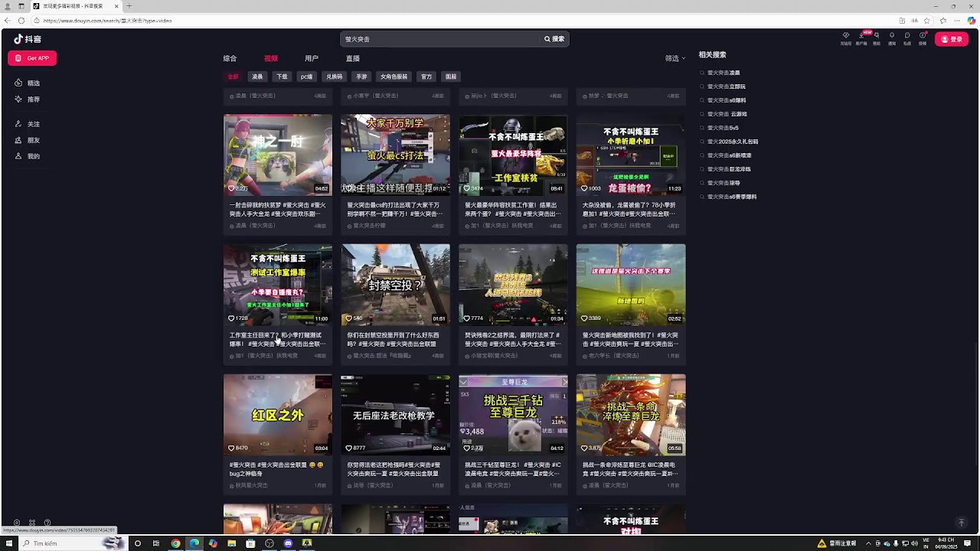Select the 凌晨 filter chip
The image size is (980, 551).
pyautogui.click(x=257, y=77)
